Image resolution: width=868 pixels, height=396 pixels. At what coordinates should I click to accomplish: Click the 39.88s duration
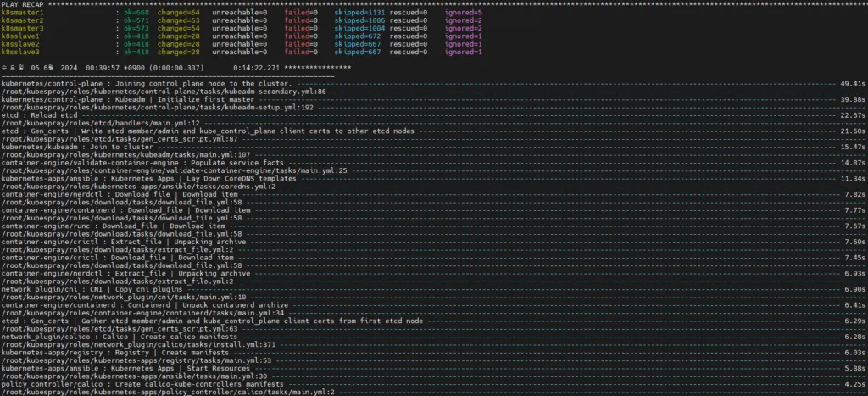[854, 99]
